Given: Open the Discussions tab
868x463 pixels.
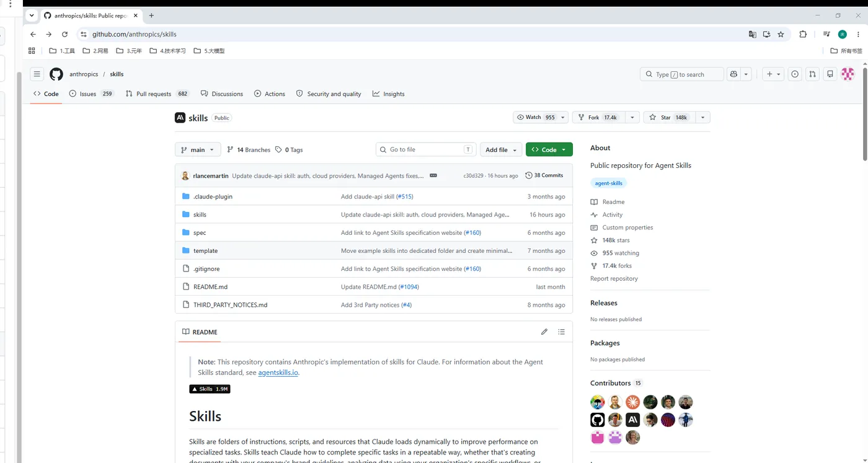Looking at the screenshot, I should (222, 94).
